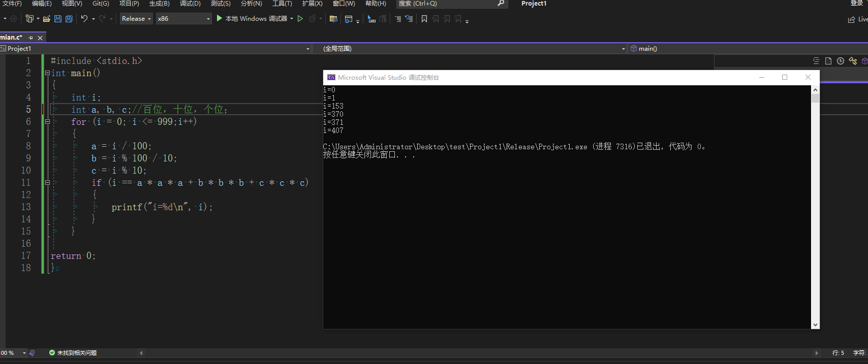The height and width of the screenshot is (364, 868).
Task: Open the Git(G) menu
Action: click(x=101, y=4)
